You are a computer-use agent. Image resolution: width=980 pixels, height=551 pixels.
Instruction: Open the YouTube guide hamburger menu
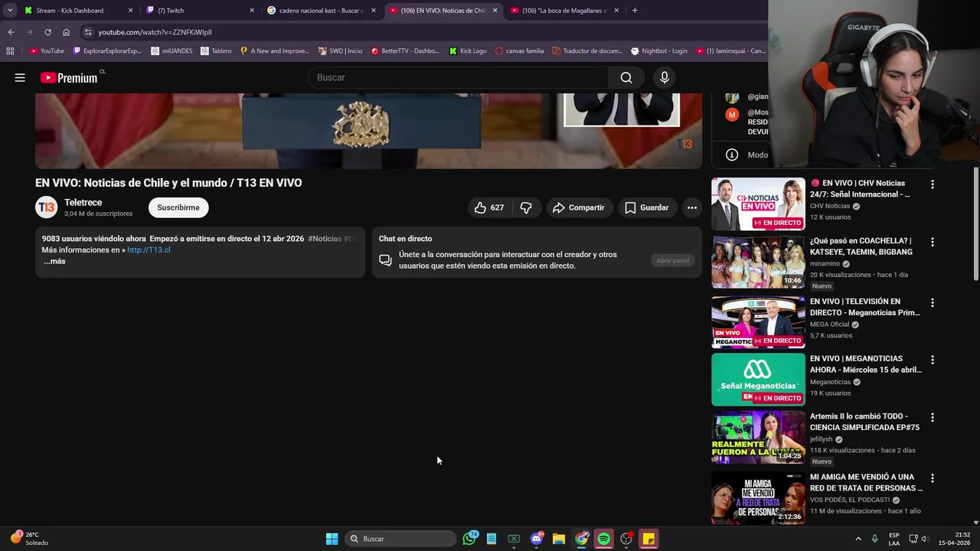pyautogui.click(x=20, y=77)
